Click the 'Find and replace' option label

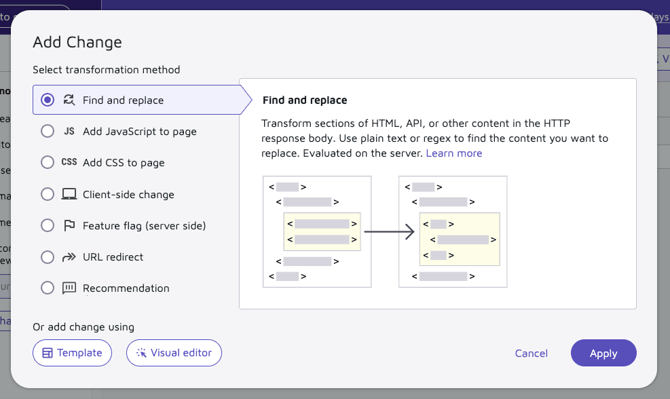pos(123,100)
